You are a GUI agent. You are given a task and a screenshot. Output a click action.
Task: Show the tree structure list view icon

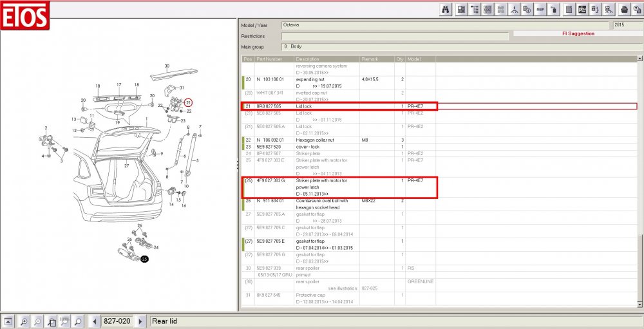pos(475,10)
